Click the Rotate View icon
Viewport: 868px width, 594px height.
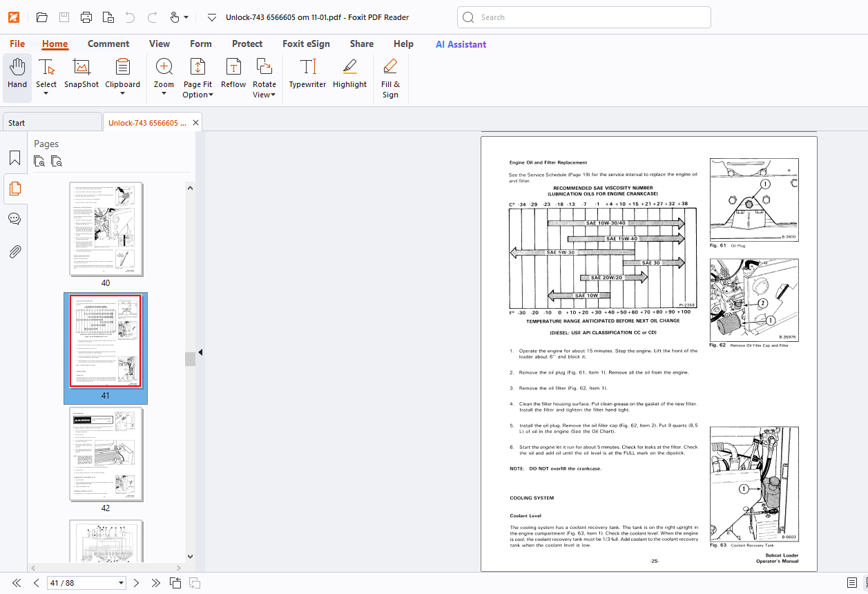(x=264, y=67)
